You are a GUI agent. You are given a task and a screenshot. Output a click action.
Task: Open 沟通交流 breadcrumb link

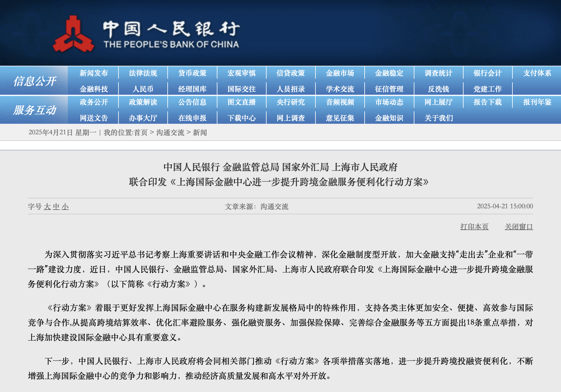(170, 133)
